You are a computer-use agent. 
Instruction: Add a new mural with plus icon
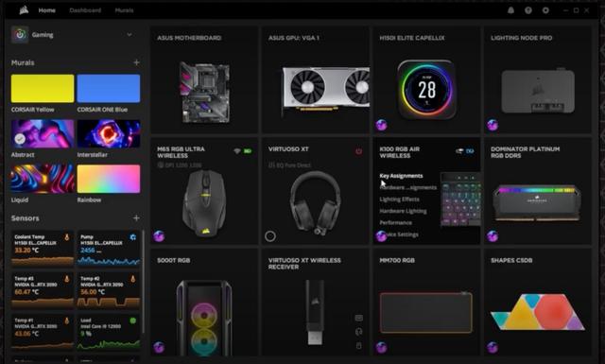pyautogui.click(x=136, y=62)
